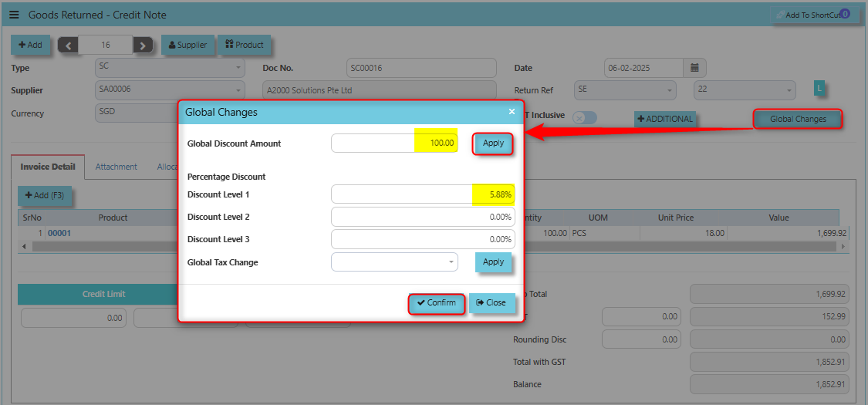Click the L button beside Return Ref

pyautogui.click(x=819, y=87)
